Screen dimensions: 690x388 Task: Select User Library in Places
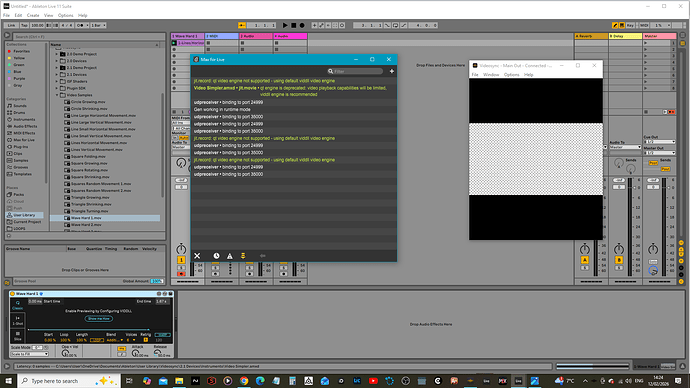[24, 215]
